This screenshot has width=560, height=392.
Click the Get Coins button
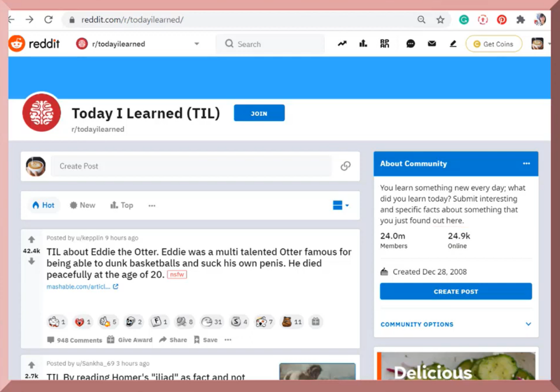tap(494, 44)
